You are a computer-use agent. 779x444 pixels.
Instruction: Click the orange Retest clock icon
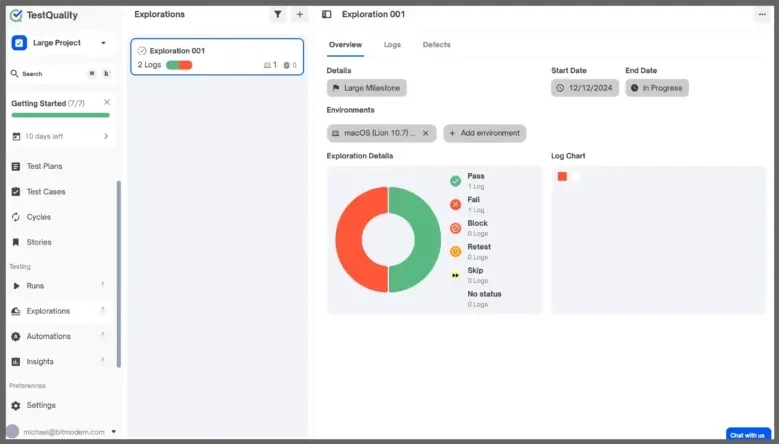point(456,252)
